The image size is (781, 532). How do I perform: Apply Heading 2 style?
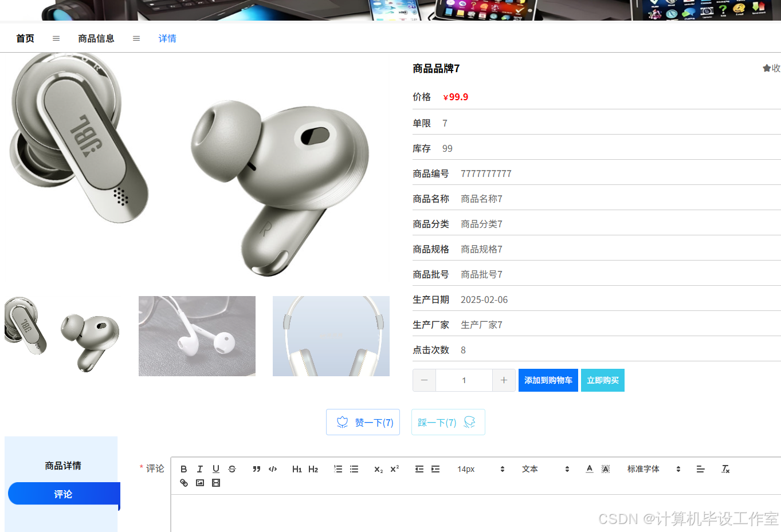[313, 469]
